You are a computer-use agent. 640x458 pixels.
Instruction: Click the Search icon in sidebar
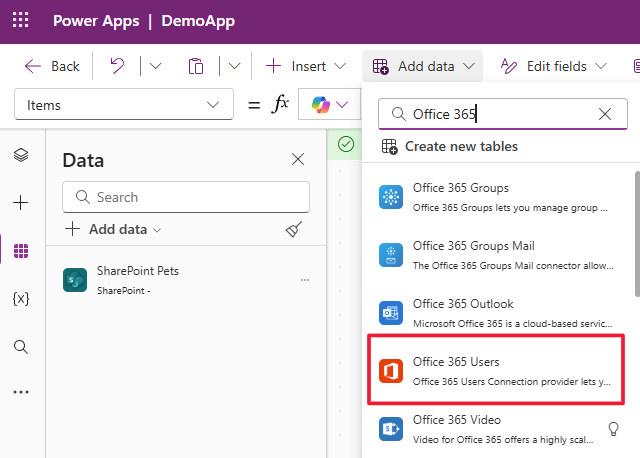point(21,347)
